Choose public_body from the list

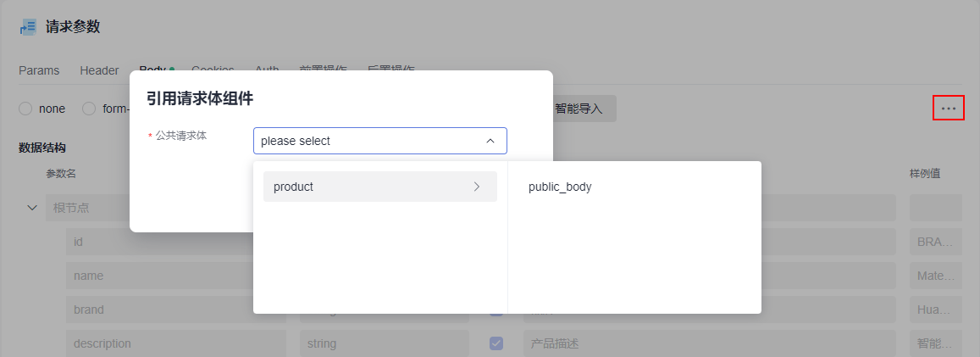tap(560, 187)
